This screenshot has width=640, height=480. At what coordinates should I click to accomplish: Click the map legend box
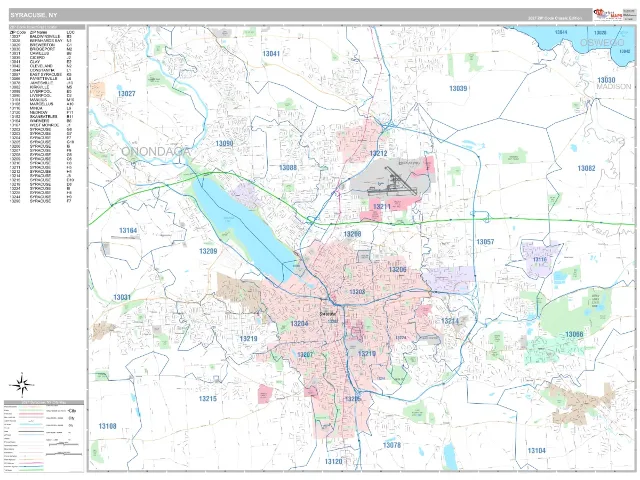(44, 436)
